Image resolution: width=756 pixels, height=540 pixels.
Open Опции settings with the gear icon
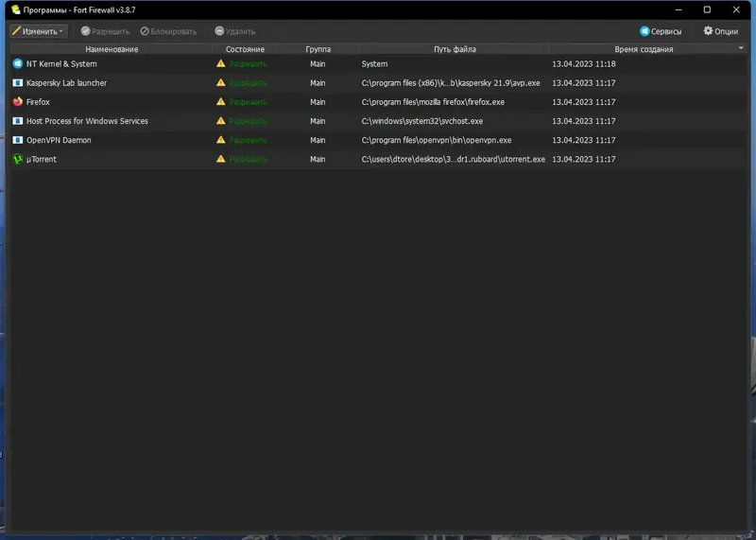coord(720,31)
